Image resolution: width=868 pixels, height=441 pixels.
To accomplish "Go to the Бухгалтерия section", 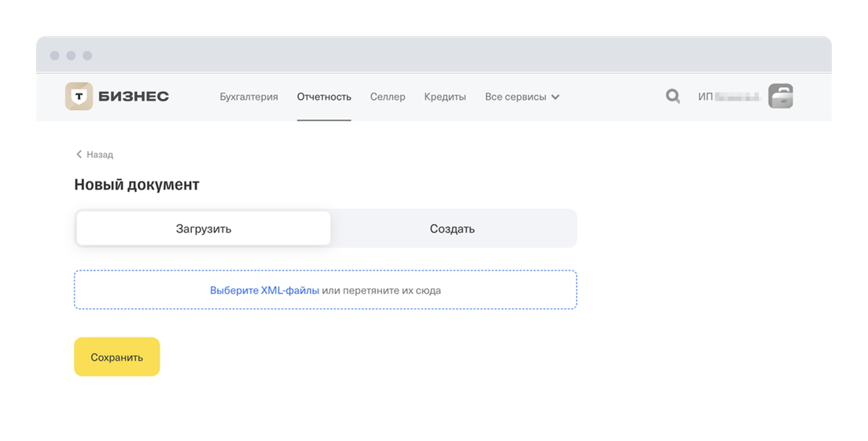I will coord(248,97).
